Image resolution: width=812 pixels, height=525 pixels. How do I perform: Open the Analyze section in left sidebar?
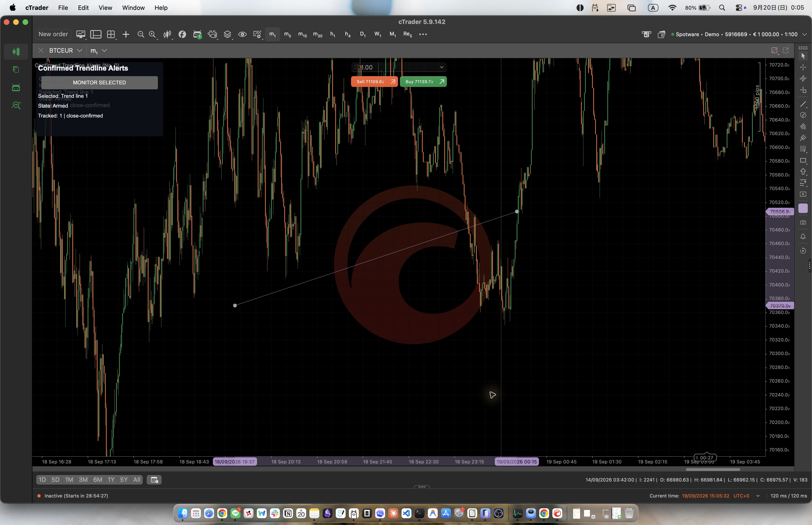[16, 105]
